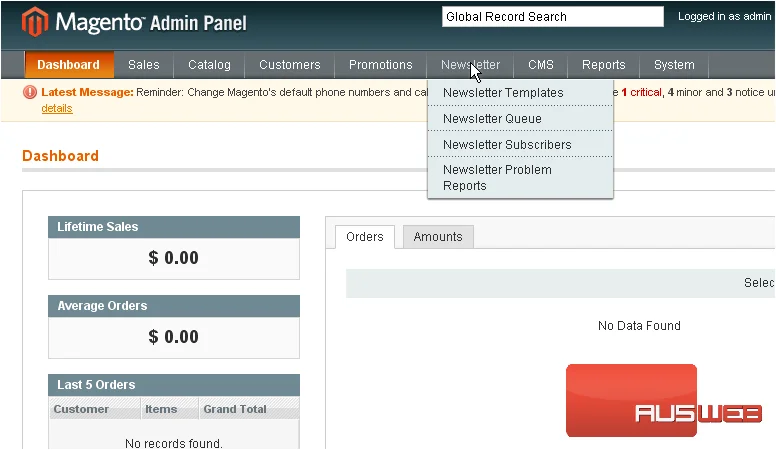Open the Promotions menu

coord(381,65)
